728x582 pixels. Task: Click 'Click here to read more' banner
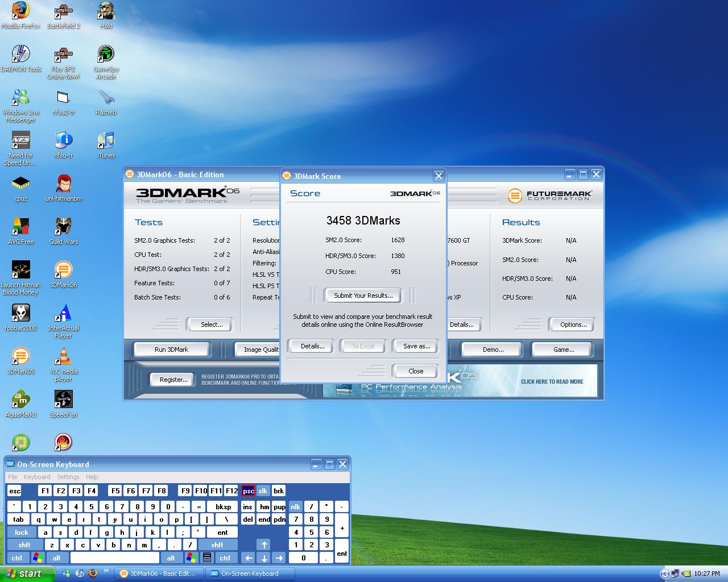(x=552, y=381)
